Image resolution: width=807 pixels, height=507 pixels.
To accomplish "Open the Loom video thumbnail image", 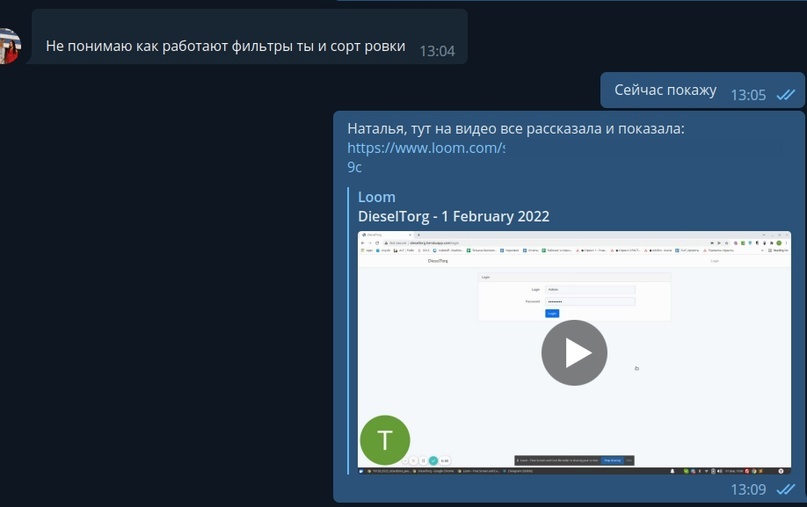I will [574, 353].
